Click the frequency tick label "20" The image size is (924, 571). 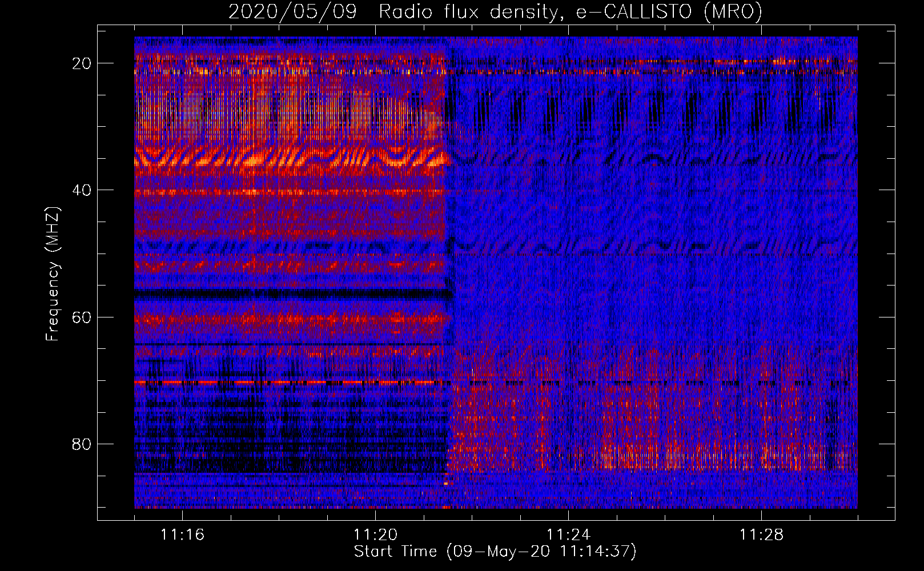coord(82,63)
